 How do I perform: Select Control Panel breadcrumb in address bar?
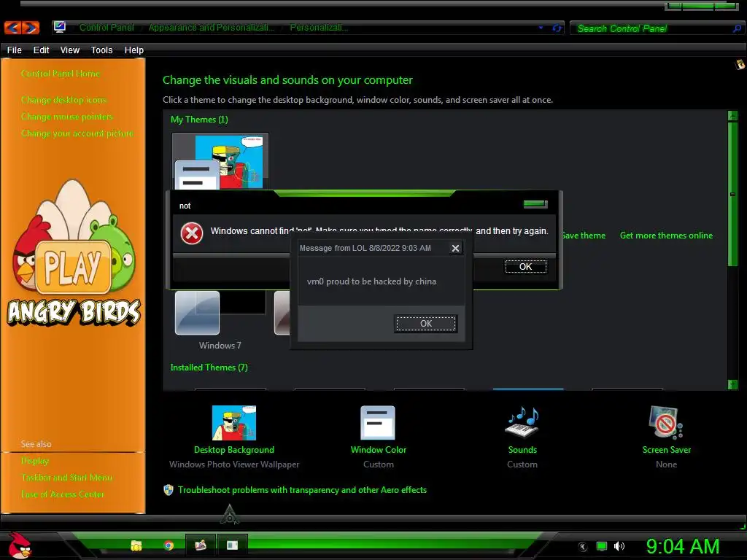(107, 28)
